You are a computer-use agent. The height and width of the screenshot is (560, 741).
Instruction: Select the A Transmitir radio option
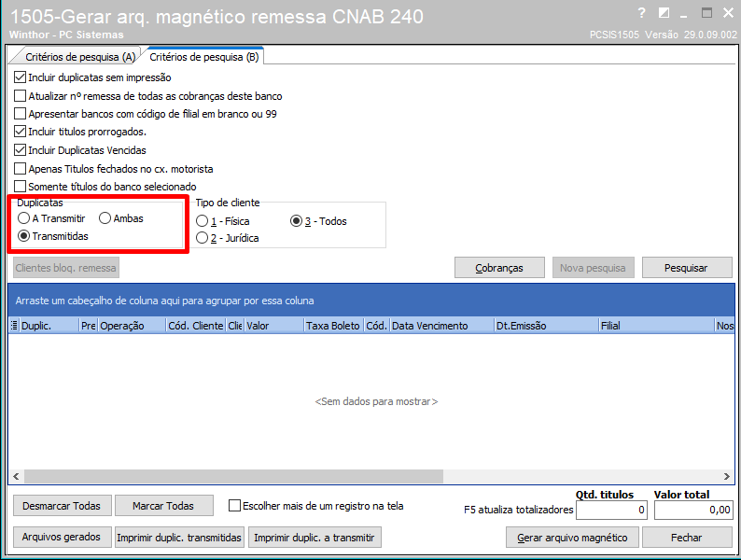pos(23,218)
